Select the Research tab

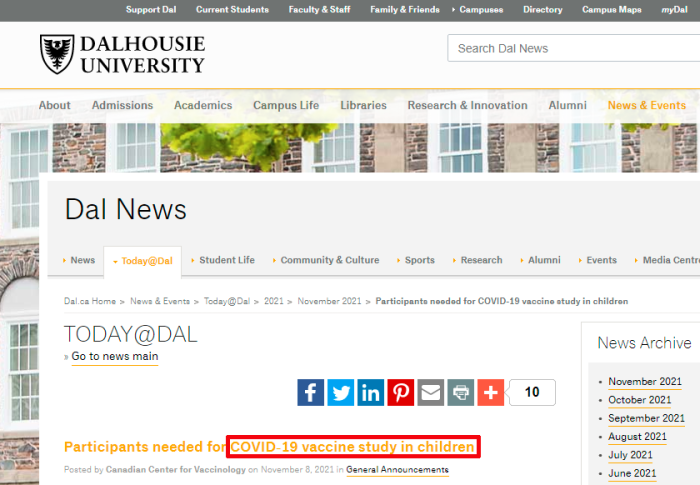pyautogui.click(x=477, y=260)
